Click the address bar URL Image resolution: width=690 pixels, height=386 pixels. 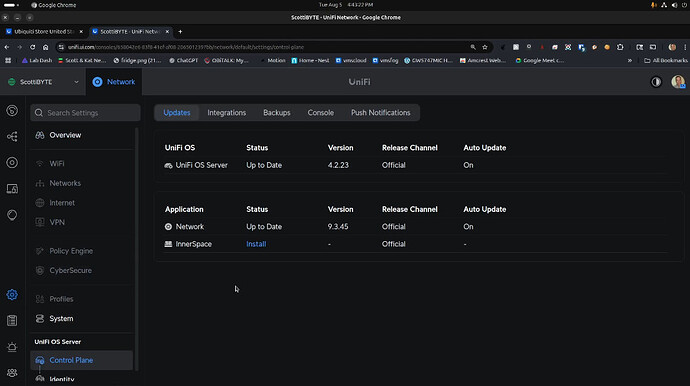pyautogui.click(x=186, y=47)
